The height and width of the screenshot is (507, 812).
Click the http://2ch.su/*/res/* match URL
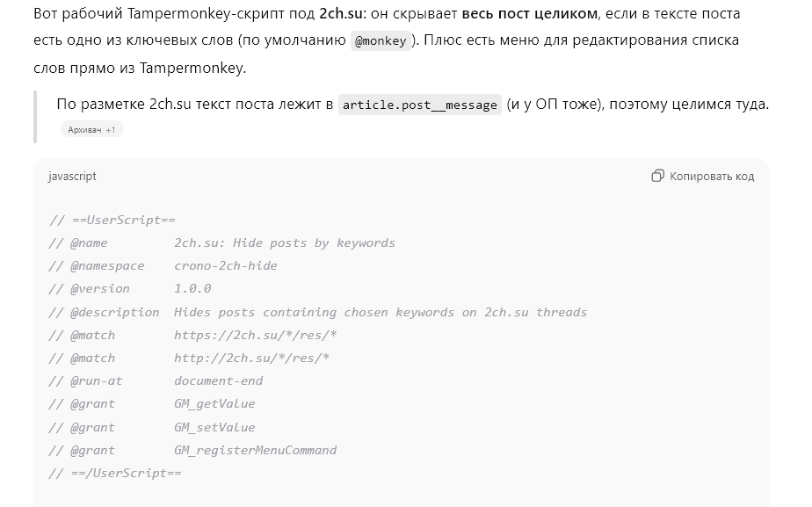pyautogui.click(x=251, y=358)
